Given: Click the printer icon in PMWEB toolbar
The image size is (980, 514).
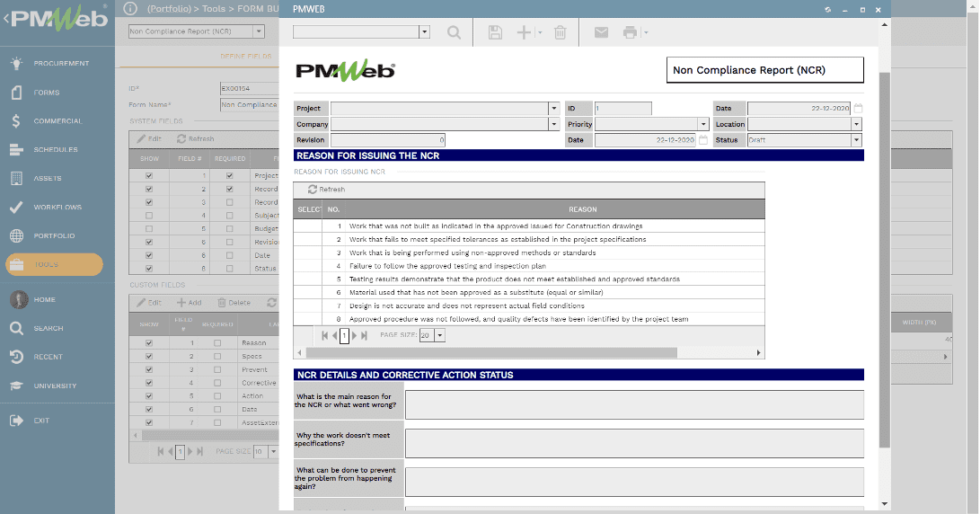Looking at the screenshot, I should pyautogui.click(x=630, y=32).
